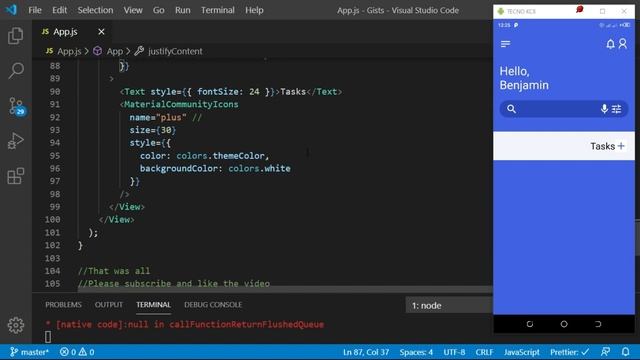Click the Prettier status item
Screen dimensions: 640x360
(x=569, y=352)
